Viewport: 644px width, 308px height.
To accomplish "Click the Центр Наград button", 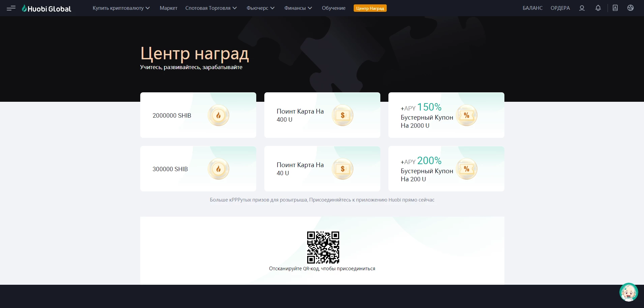I will (x=370, y=8).
